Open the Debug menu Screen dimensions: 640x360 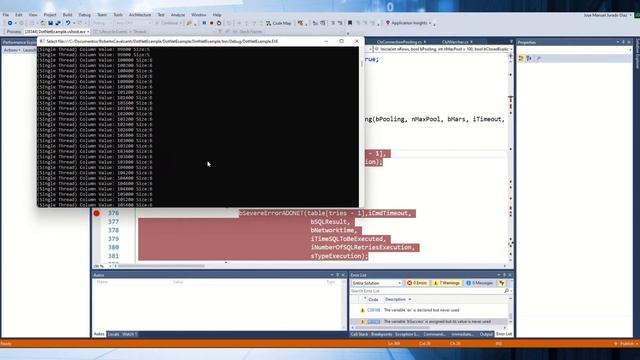(84, 15)
